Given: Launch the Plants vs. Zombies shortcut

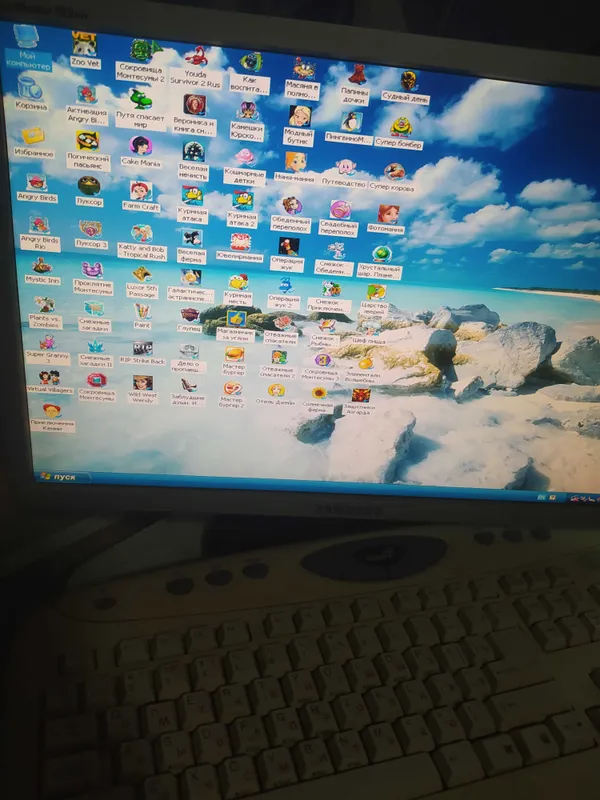Looking at the screenshot, I should coord(45,313).
